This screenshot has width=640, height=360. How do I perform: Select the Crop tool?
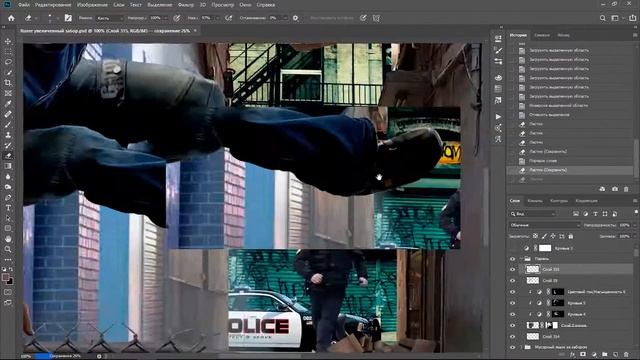point(8,83)
